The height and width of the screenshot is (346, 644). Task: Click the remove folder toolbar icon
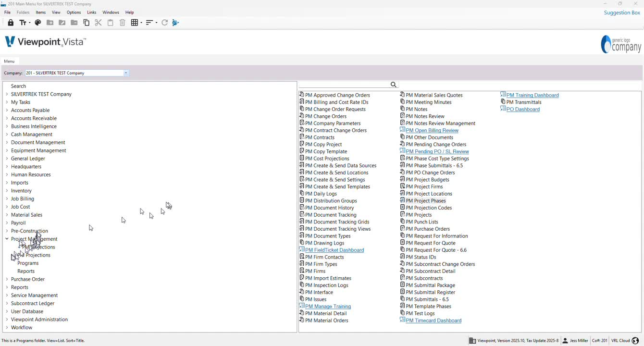click(x=74, y=23)
